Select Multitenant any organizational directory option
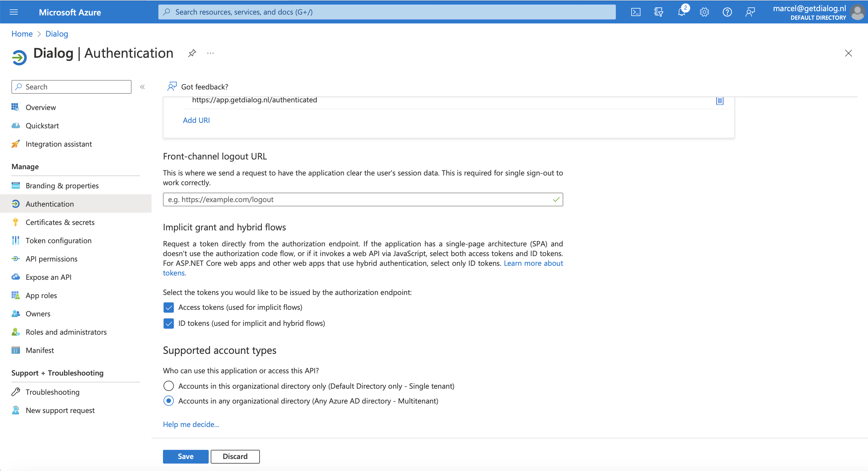The height and width of the screenshot is (471, 868). (x=168, y=401)
